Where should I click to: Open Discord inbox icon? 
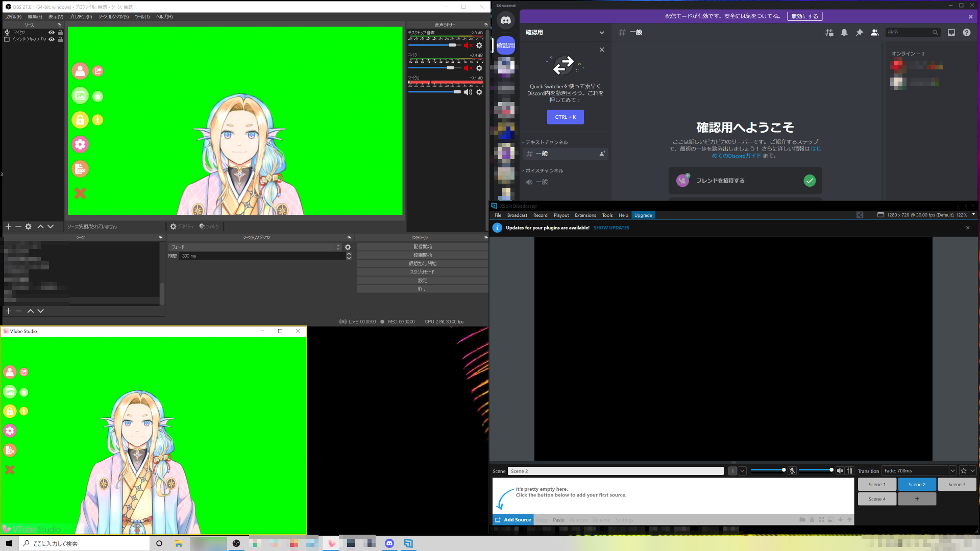[951, 32]
